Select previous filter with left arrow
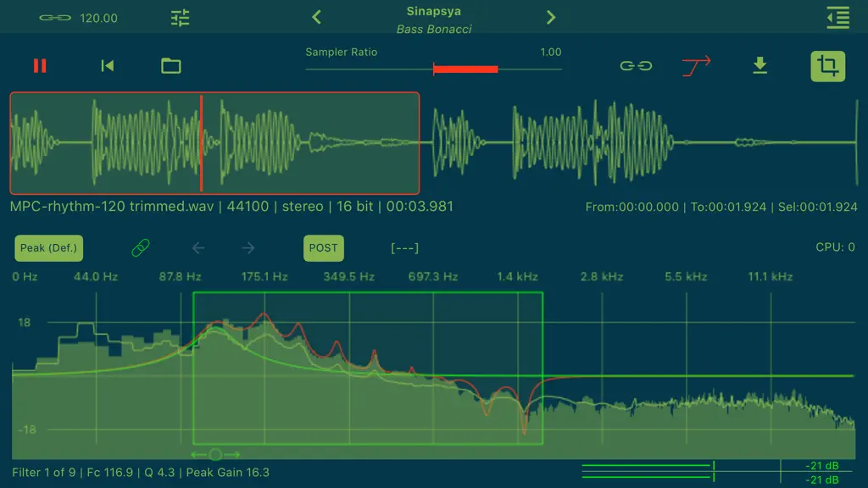This screenshot has height=488, width=868. point(198,248)
